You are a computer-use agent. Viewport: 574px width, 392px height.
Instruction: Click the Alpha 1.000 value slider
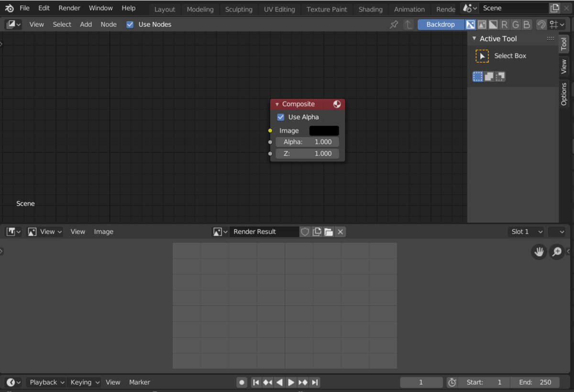coord(307,142)
